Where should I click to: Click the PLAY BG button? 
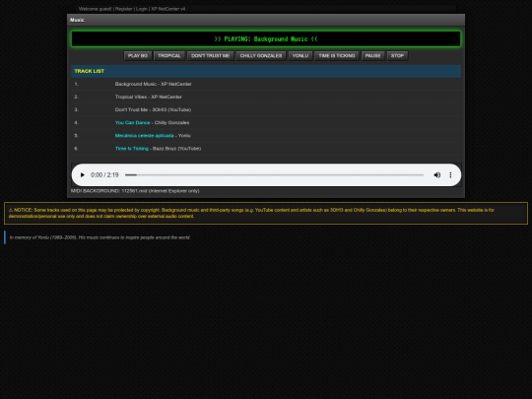click(x=138, y=55)
